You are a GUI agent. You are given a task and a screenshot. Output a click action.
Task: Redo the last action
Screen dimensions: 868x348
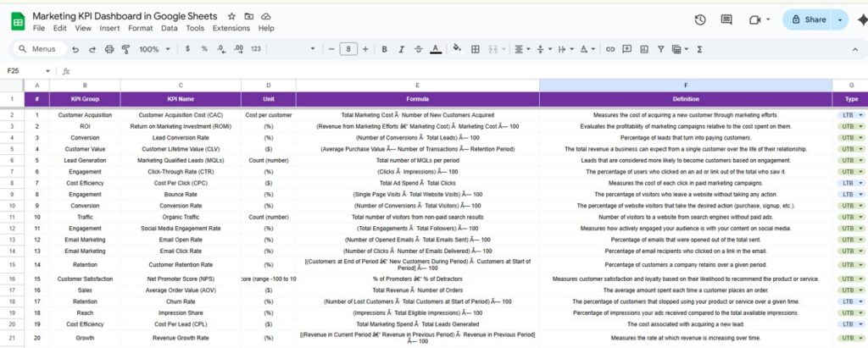point(92,49)
